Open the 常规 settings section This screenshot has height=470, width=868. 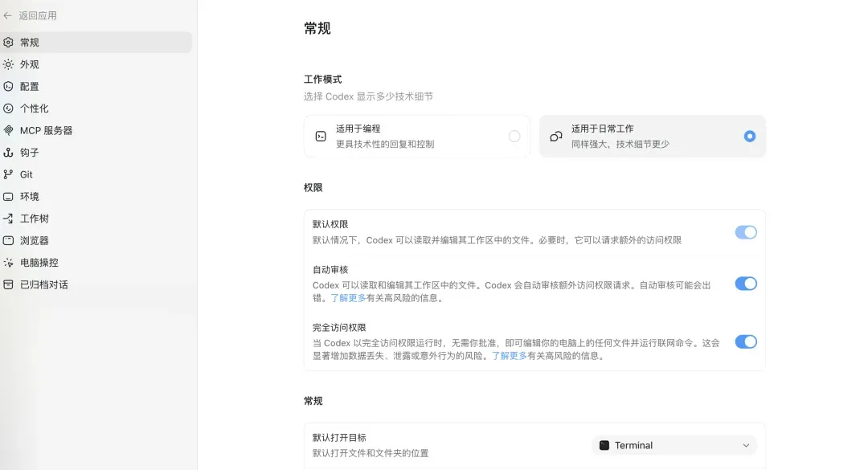tap(96, 42)
